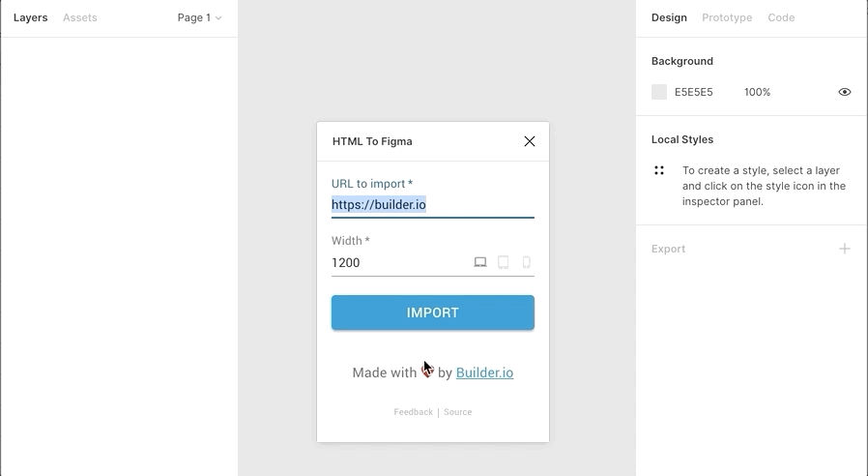The height and width of the screenshot is (476, 868).
Task: Switch to the Assets tab
Action: 79,17
